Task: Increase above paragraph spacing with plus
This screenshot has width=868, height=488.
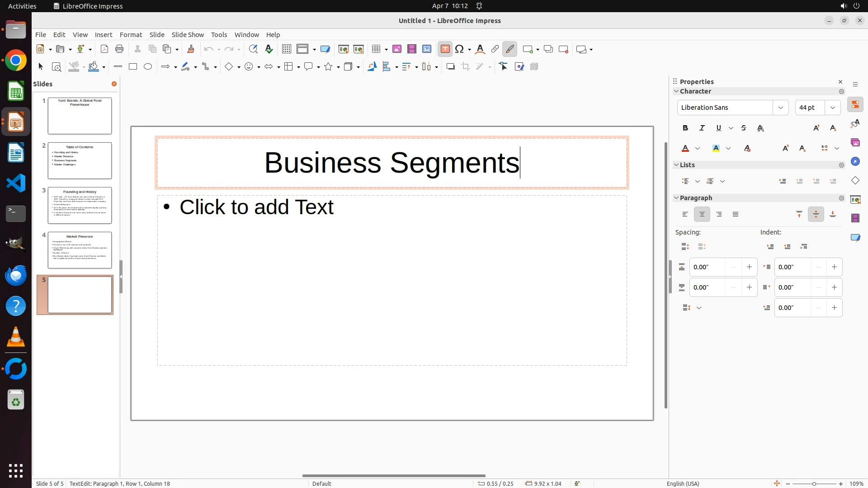Action: coord(749,267)
